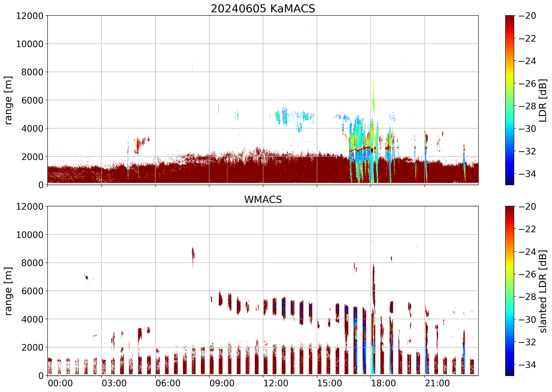Image resolution: width=552 pixels, height=392 pixels.
Task: Click the −20 tick on the top colorbar
Action: 527,16
